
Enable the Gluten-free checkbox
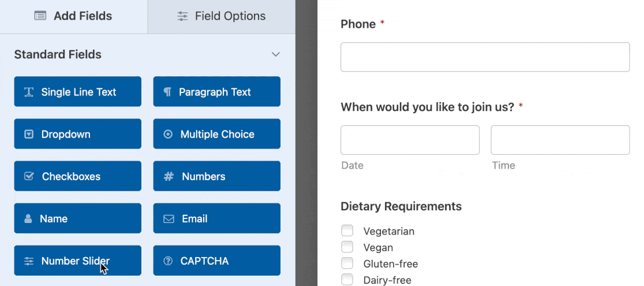[347, 263]
